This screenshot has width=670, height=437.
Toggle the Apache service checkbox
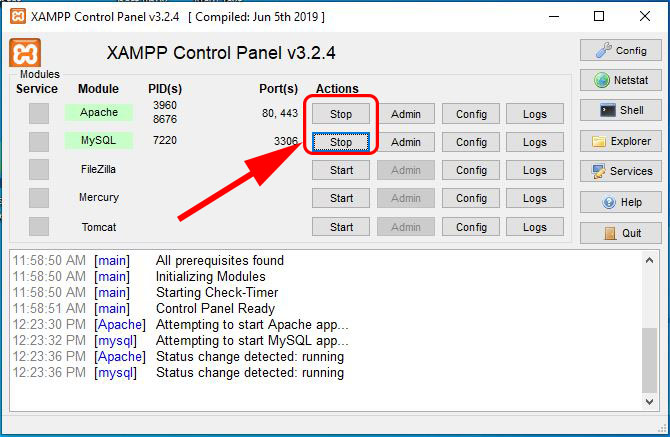(39, 114)
